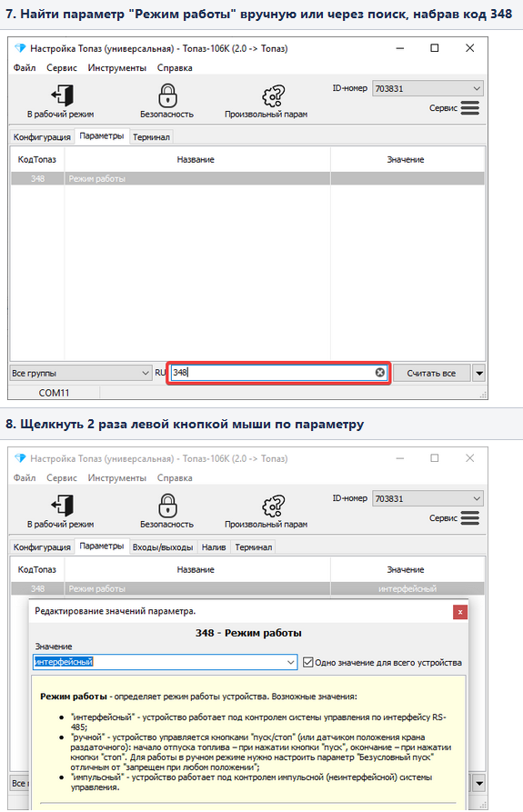Open 'Произвольный парам' gear icon in upper window
This screenshot has width=523, height=812.
pyautogui.click(x=273, y=95)
